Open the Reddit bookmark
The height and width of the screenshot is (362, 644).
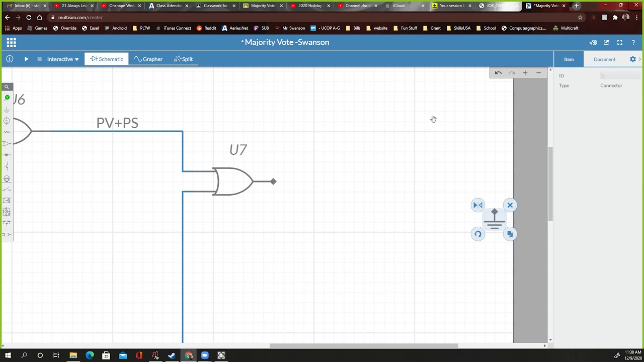(206, 28)
